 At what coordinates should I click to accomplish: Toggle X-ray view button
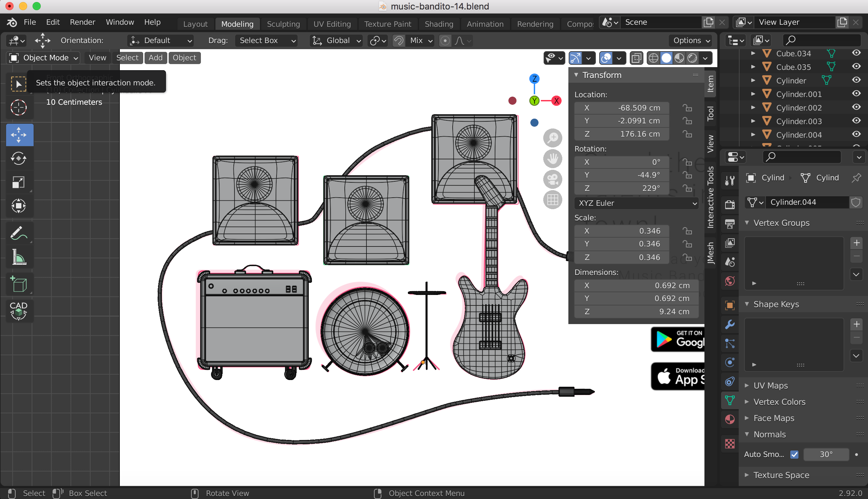click(636, 58)
